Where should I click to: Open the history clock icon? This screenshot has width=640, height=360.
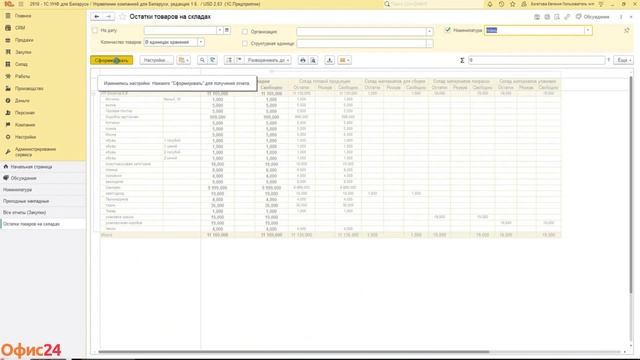tap(501, 4)
